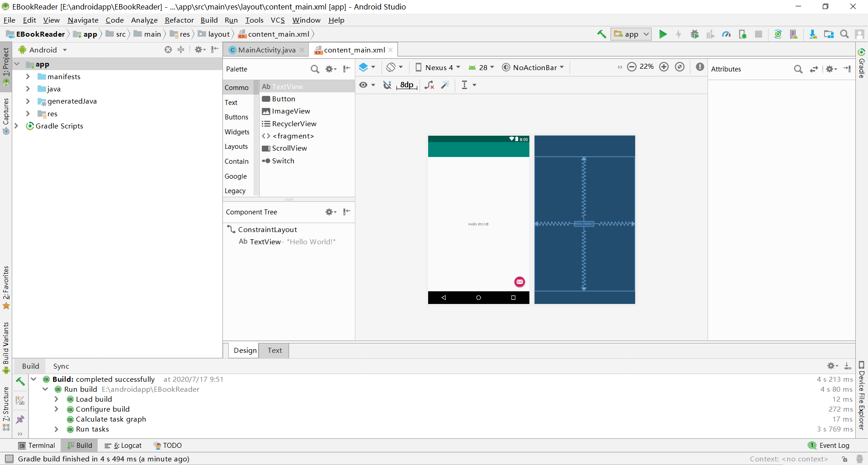
Task: Select RecyclerView in palette
Action: 307,123
